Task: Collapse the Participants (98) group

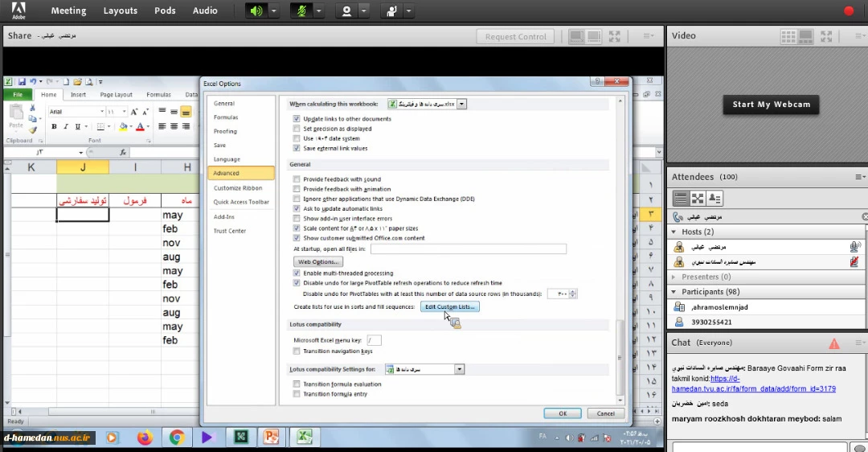Action: click(674, 291)
